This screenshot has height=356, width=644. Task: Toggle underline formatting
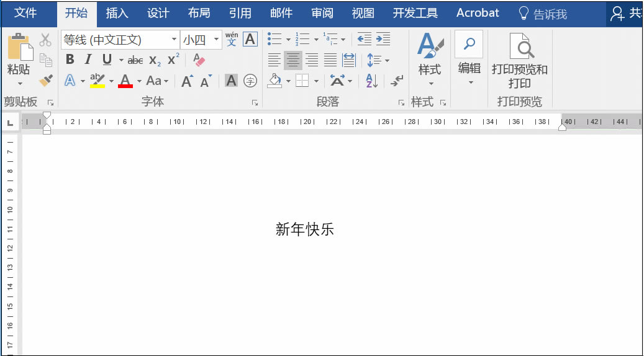(107, 60)
